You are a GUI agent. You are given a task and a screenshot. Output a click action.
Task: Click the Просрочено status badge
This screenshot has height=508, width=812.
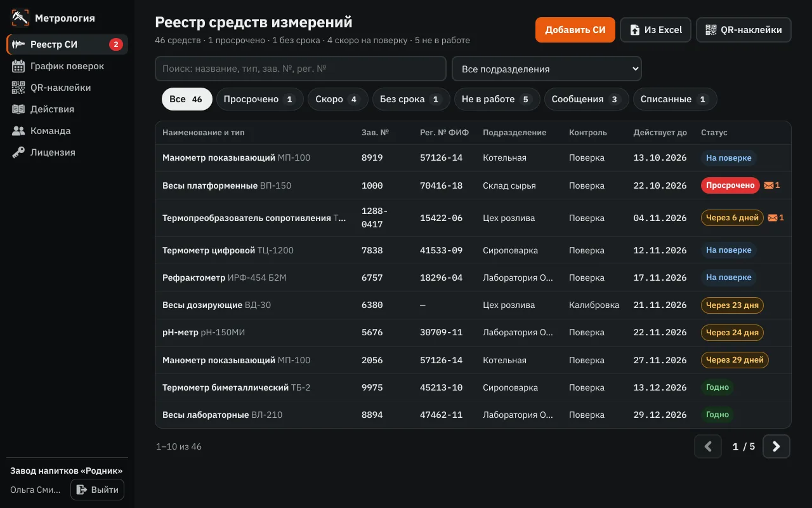(x=730, y=185)
